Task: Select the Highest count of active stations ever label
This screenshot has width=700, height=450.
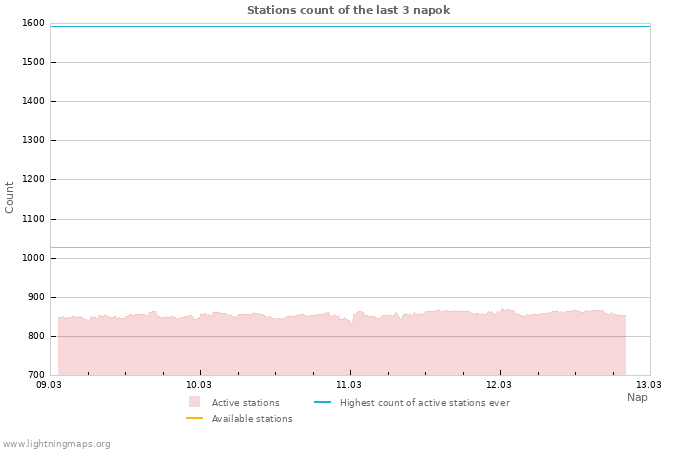Action: pos(424,403)
